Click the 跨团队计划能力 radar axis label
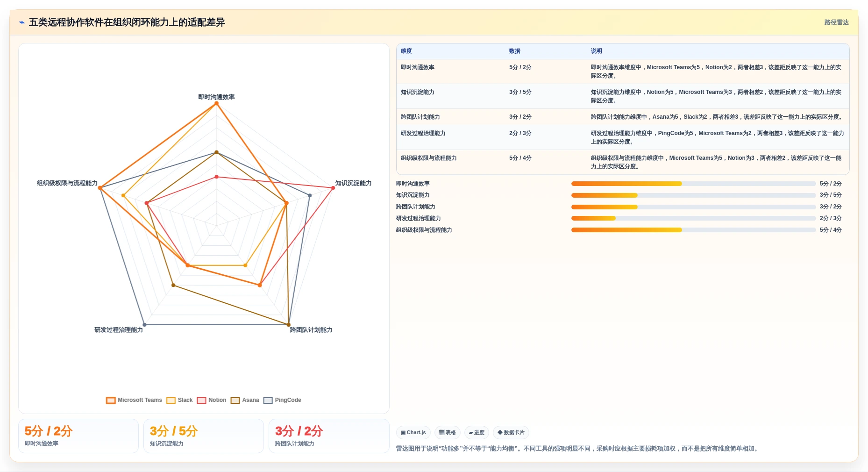Viewport: 868px width, 472px height. pos(311,330)
